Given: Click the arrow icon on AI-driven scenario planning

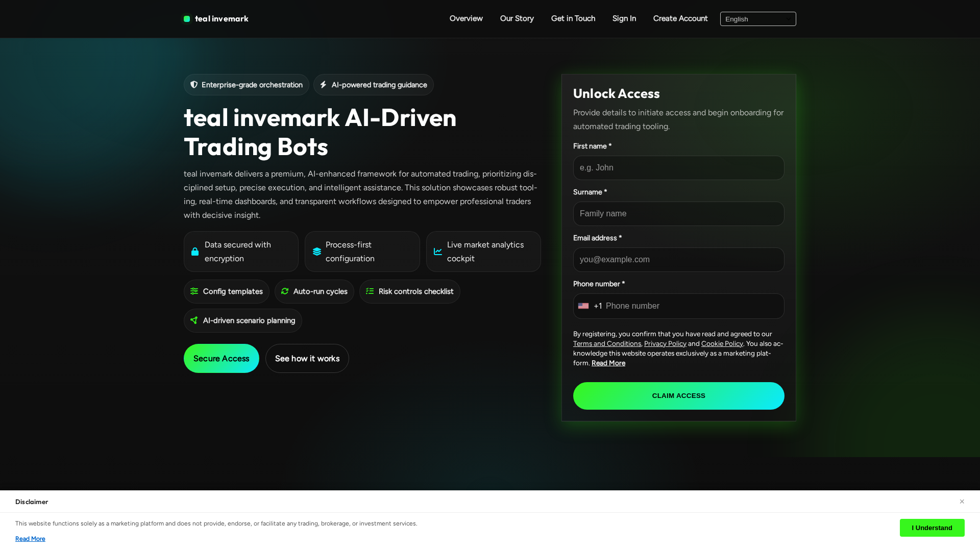Looking at the screenshot, I should [x=194, y=320].
